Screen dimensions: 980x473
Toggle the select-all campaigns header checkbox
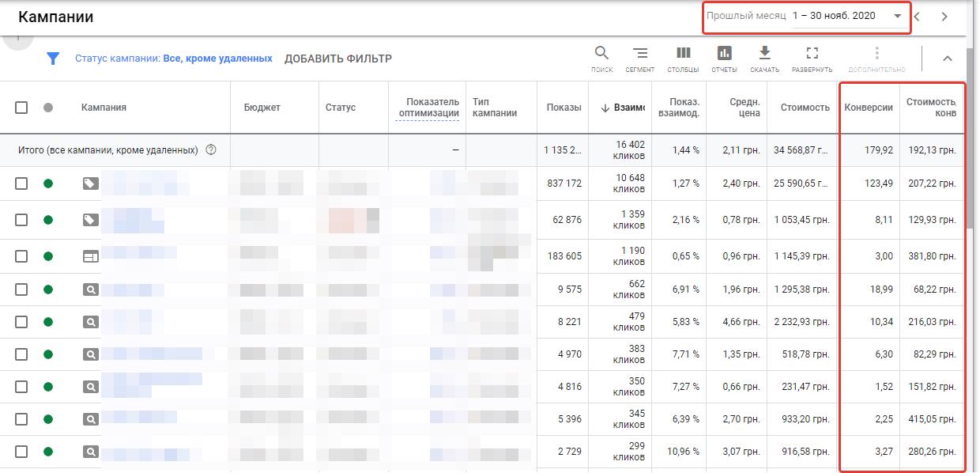click(x=21, y=108)
